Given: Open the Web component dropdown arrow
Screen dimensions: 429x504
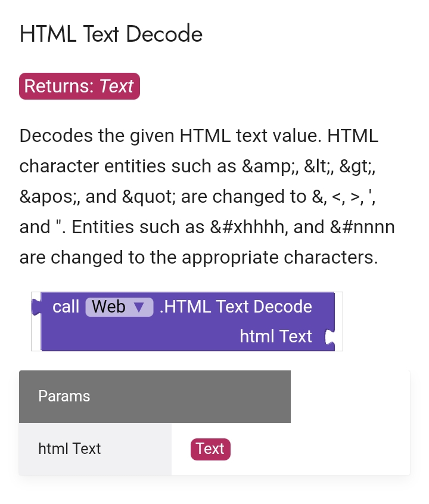Looking at the screenshot, I should 139,308.
